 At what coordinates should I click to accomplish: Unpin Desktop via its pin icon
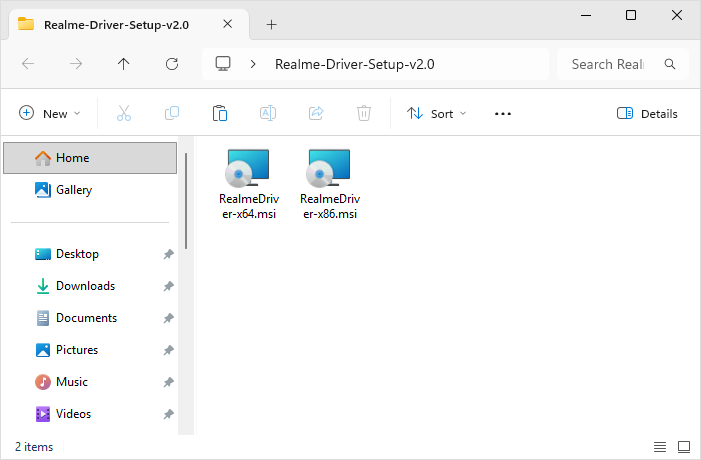[168, 254]
